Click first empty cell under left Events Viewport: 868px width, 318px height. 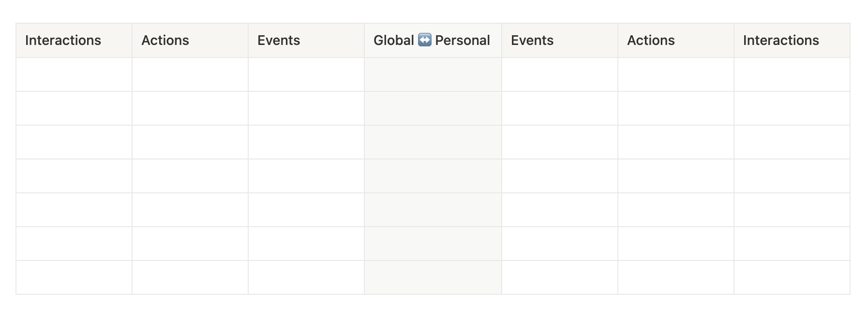(306, 74)
